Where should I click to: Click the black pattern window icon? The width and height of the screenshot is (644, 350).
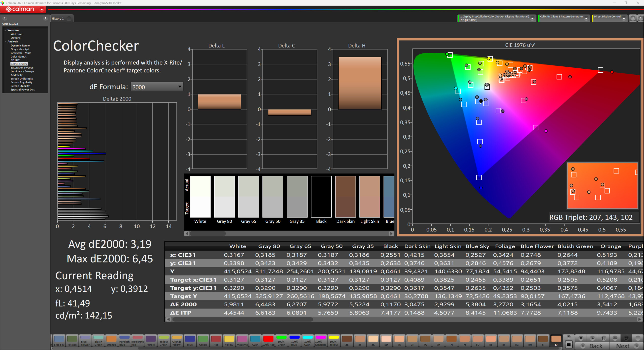click(569, 344)
